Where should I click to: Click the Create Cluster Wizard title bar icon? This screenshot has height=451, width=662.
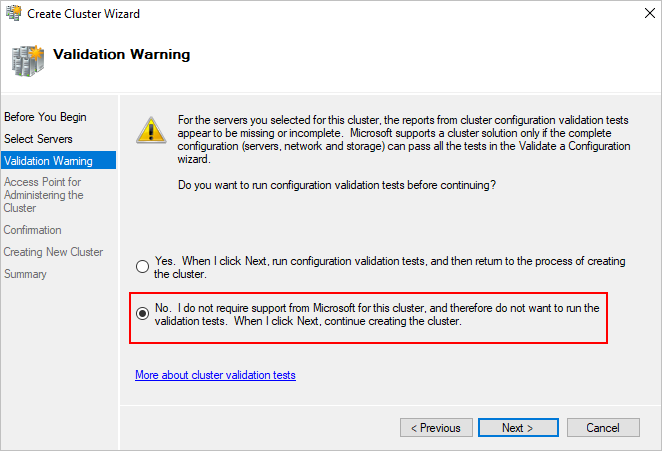(14, 13)
